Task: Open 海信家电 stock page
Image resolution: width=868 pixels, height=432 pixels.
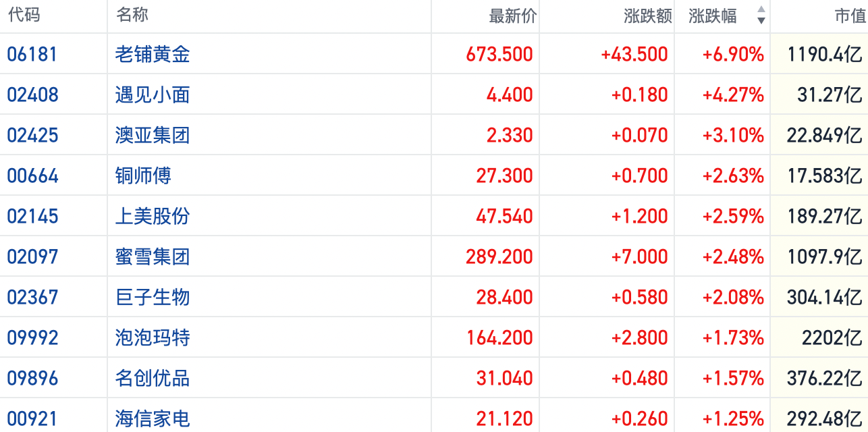Action: [153, 418]
